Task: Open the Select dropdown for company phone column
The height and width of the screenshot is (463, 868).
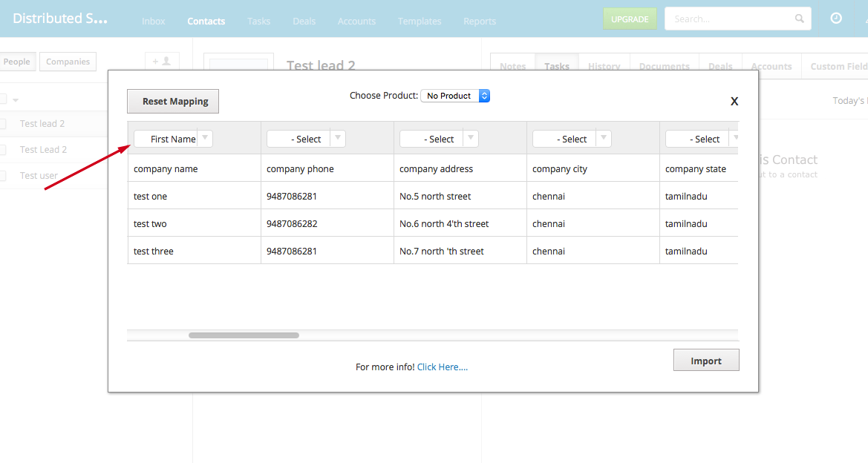Action: (338, 138)
